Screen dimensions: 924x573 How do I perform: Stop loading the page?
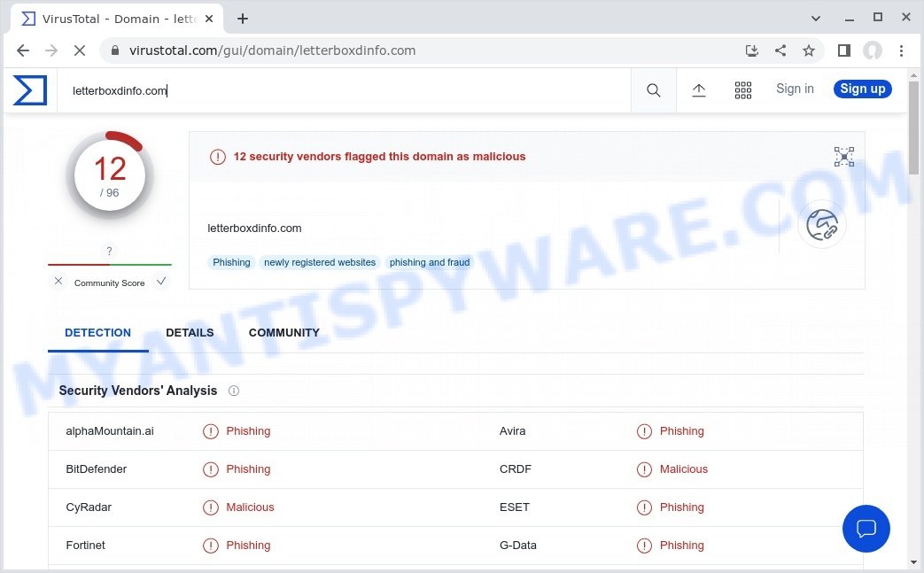click(80, 50)
